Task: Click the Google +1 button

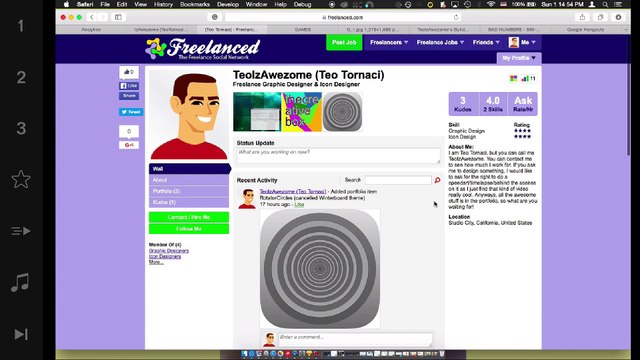Action: coord(129,145)
